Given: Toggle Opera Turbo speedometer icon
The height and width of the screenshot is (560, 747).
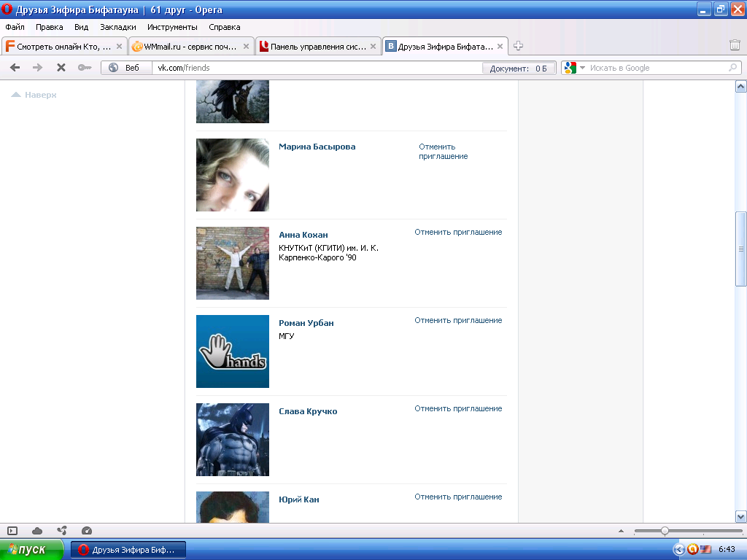Looking at the screenshot, I should tap(86, 531).
